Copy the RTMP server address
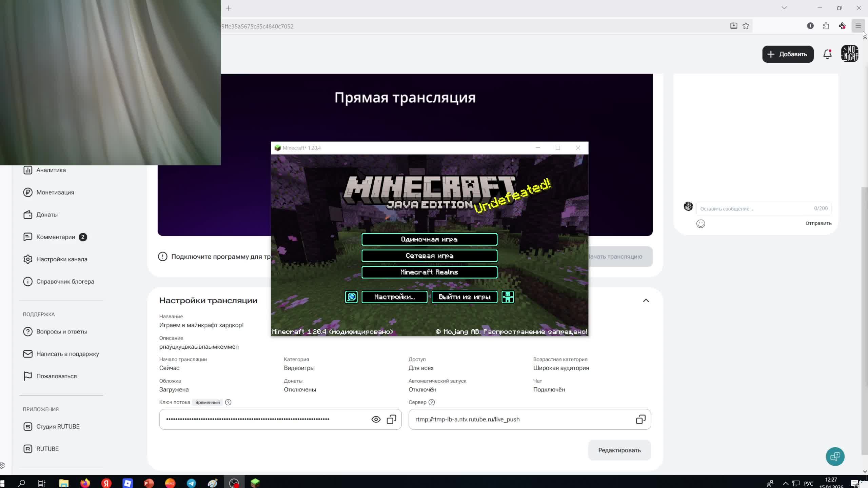This screenshot has height=488, width=868. pyautogui.click(x=640, y=419)
